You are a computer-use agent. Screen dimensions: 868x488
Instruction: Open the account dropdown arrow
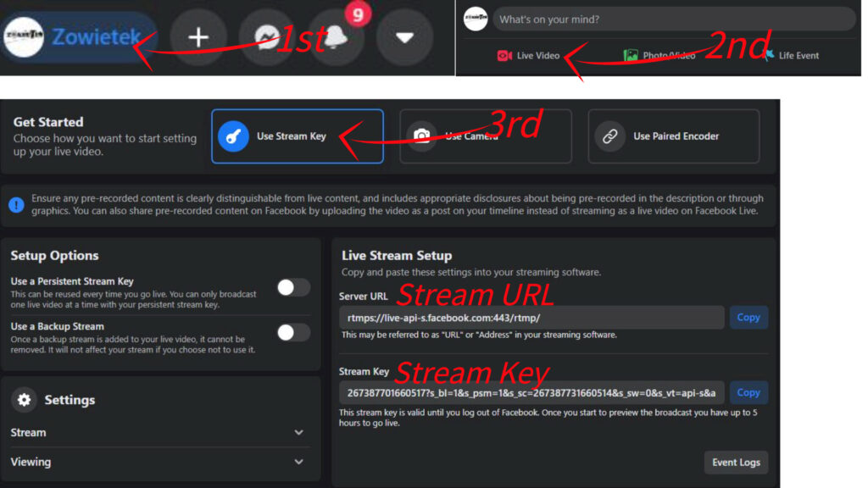click(404, 37)
